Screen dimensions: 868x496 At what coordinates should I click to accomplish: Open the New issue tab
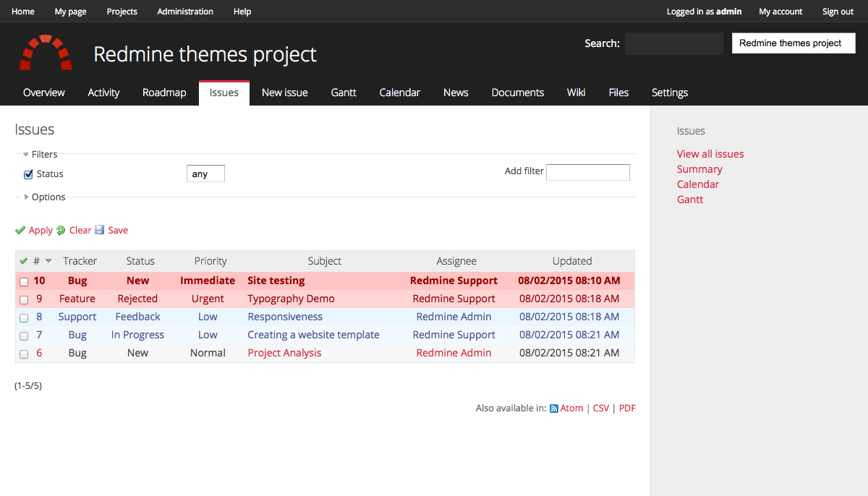[285, 93]
